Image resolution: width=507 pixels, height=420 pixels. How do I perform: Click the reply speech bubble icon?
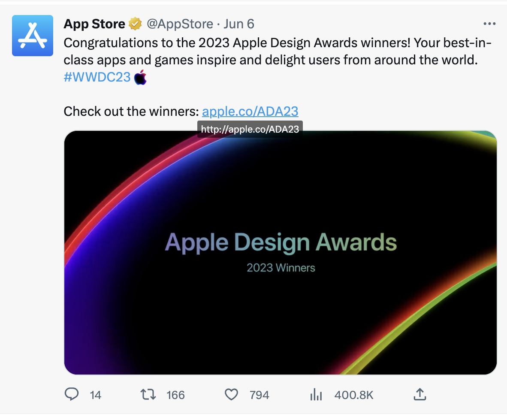tap(72, 394)
